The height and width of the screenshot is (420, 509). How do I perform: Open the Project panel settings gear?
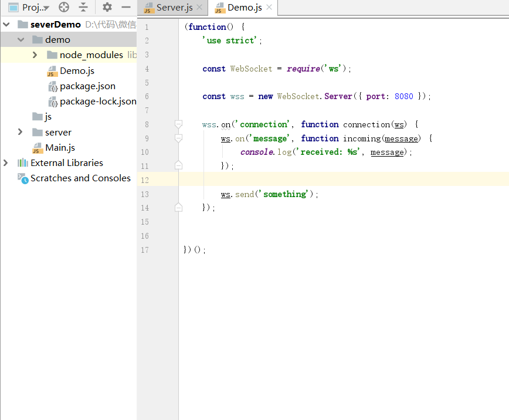click(107, 7)
